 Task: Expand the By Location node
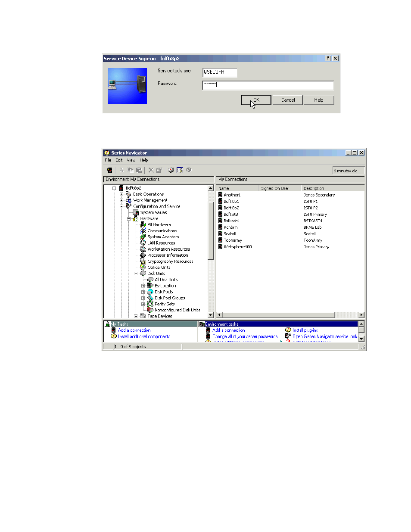click(143, 286)
